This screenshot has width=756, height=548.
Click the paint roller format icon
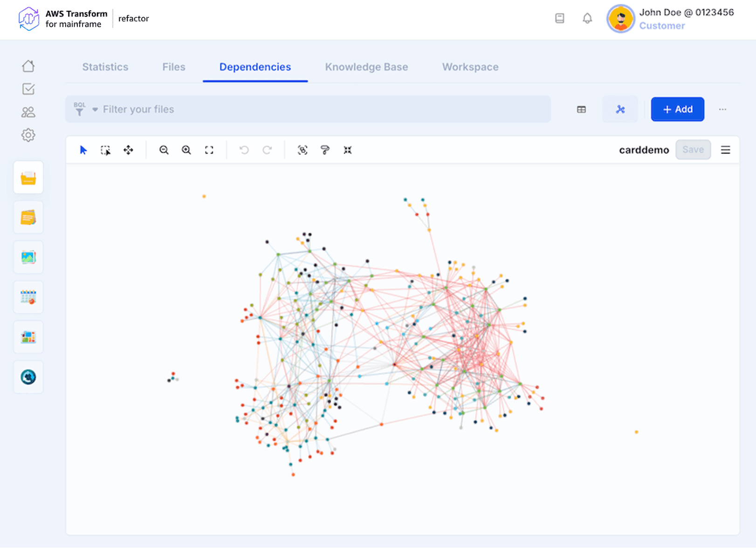325,150
